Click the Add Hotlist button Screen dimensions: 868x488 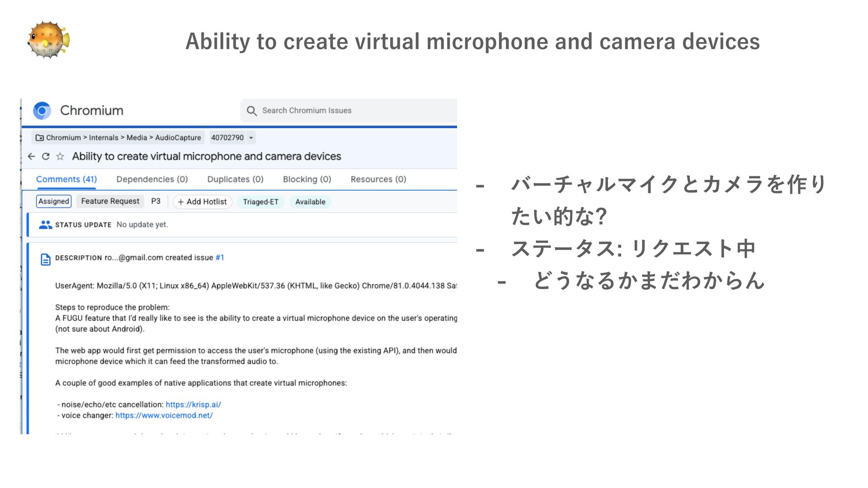(203, 202)
